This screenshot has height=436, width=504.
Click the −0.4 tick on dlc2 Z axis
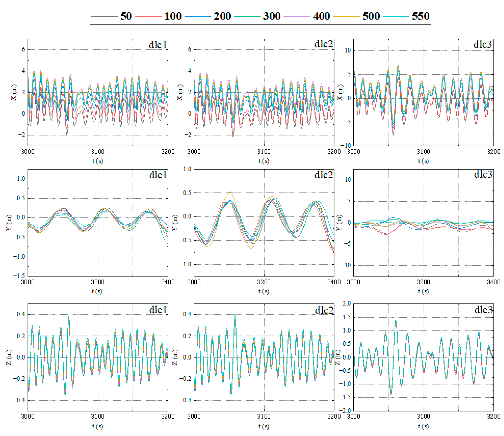coord(185,400)
